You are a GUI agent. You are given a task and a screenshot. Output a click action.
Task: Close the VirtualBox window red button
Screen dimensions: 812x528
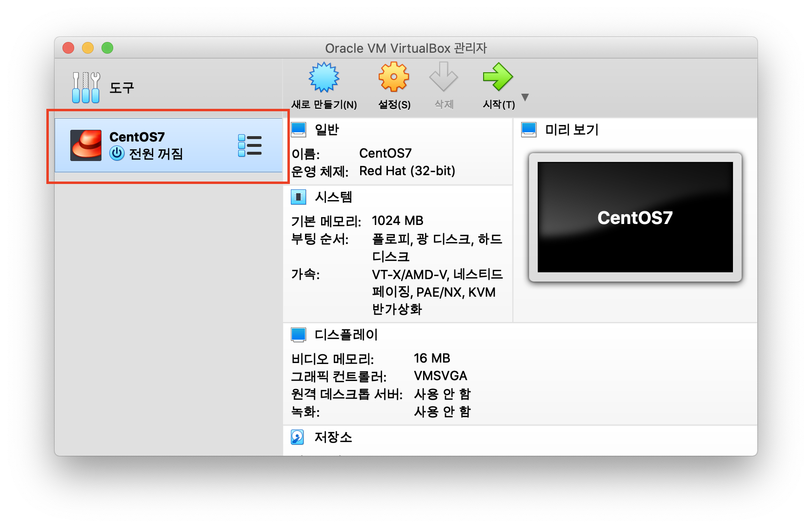coord(68,48)
